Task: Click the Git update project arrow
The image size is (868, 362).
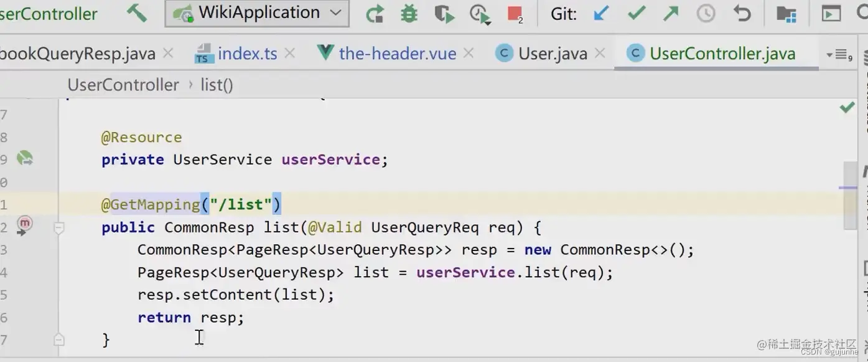Action: (600, 13)
